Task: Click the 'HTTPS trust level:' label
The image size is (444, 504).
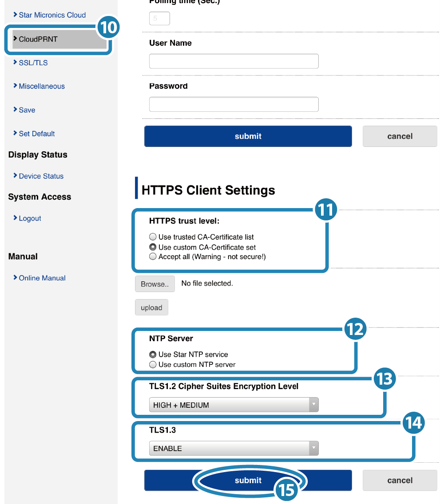Action: 184,221
